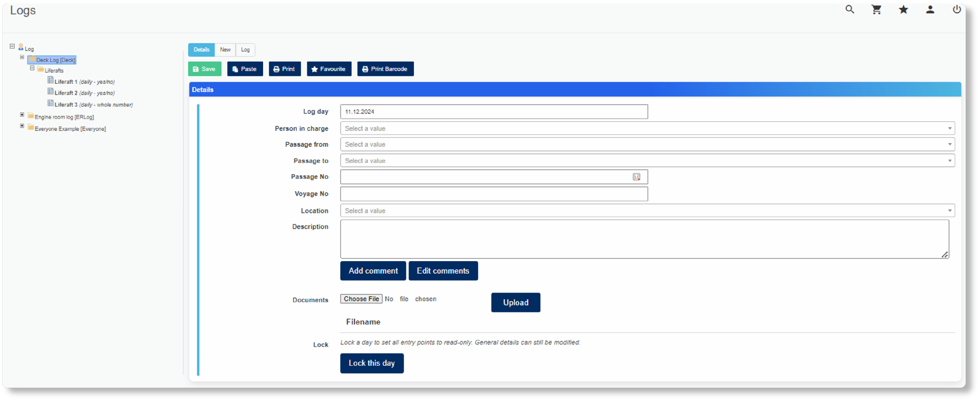Screen dimensions: 980x401
Task: Open the search magnifier icon
Action: pyautogui.click(x=850, y=10)
